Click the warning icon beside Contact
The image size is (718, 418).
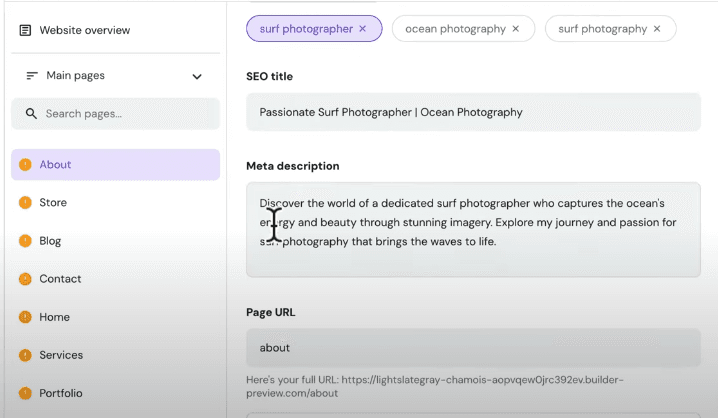click(x=25, y=279)
